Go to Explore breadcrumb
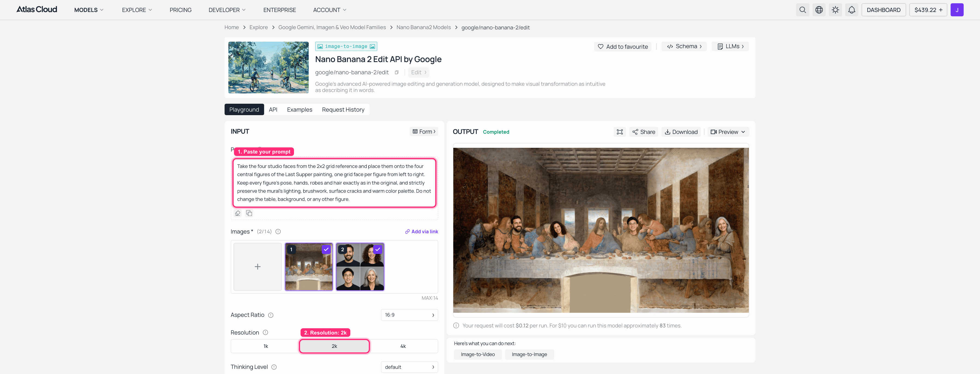The image size is (980, 374). click(258, 27)
